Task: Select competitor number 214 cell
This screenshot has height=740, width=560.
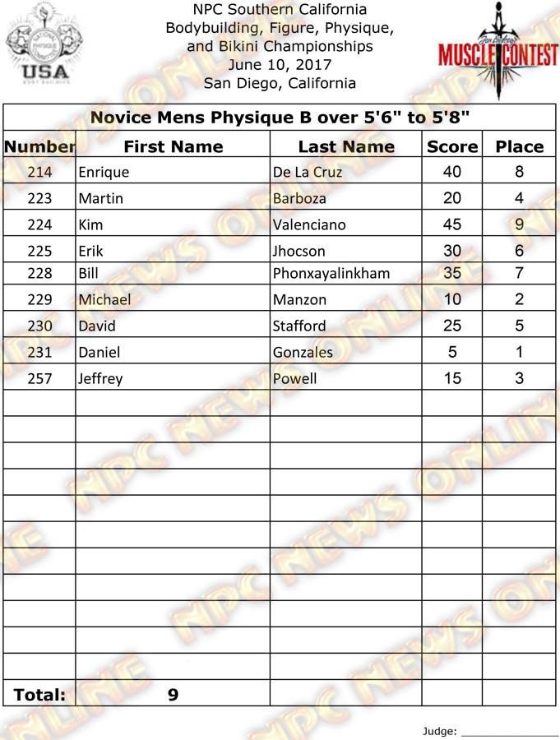Action: pyautogui.click(x=39, y=173)
